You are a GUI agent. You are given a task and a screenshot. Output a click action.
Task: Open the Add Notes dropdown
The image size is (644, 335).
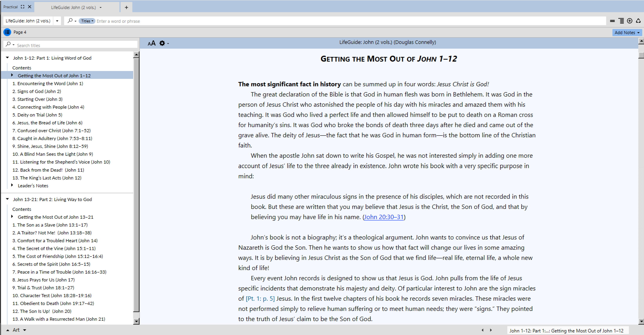(627, 33)
